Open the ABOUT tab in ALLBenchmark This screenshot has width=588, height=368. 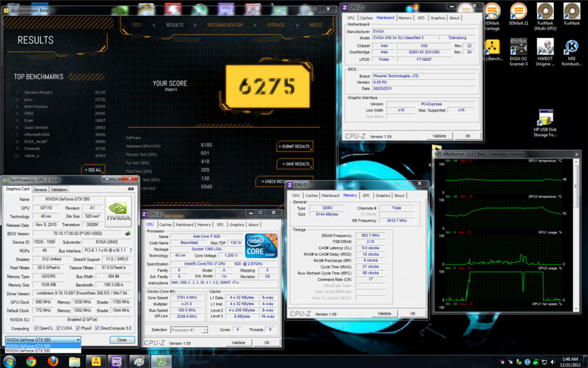pos(315,25)
